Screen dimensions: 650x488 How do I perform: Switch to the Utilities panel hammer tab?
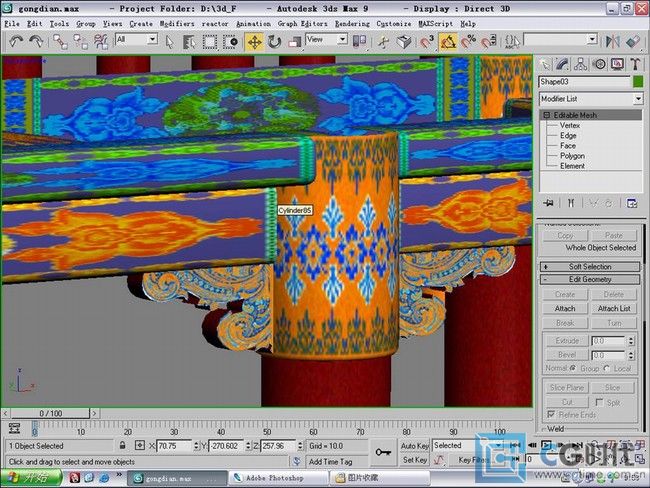tap(635, 64)
